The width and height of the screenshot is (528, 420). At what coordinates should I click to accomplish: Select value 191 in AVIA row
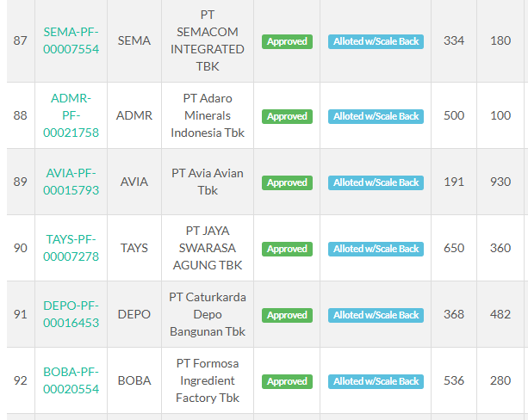(454, 182)
